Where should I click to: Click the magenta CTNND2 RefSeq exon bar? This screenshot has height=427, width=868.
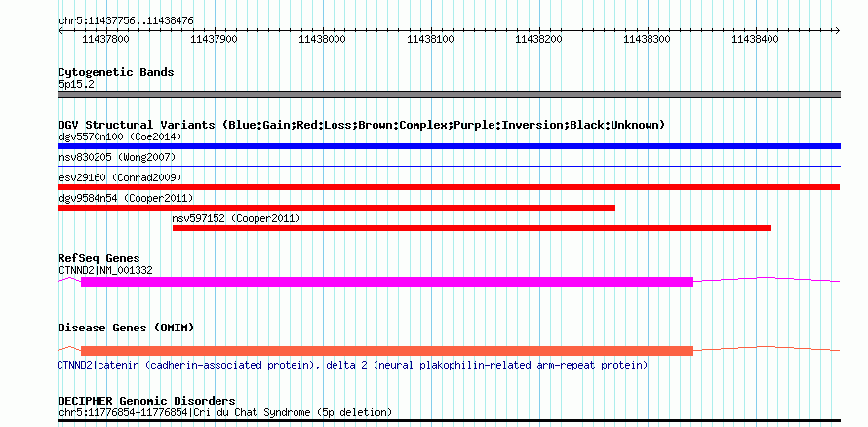pos(387,282)
